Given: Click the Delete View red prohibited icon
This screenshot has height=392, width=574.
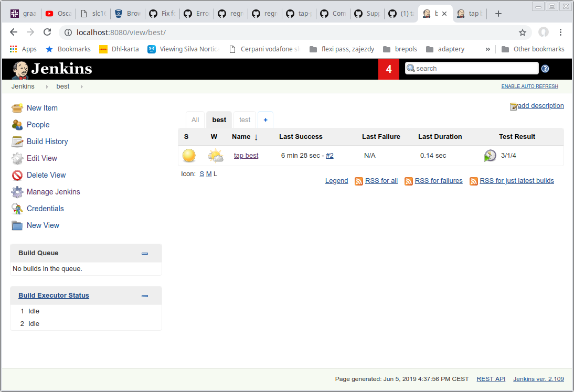Looking at the screenshot, I should [x=17, y=175].
